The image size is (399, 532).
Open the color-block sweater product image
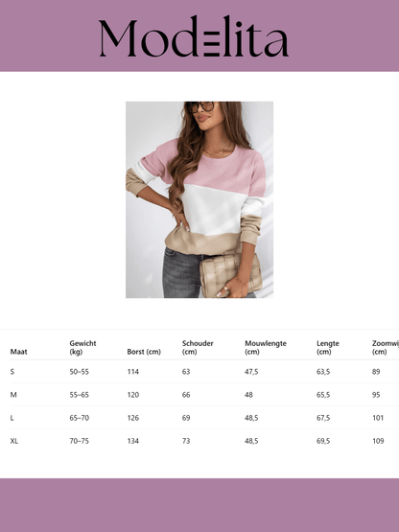point(199,199)
